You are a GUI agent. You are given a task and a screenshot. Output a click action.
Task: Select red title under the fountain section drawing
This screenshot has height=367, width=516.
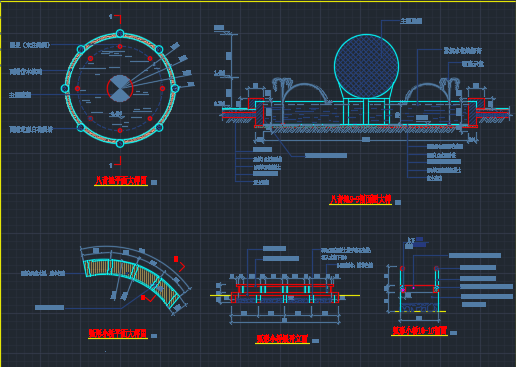360,200
